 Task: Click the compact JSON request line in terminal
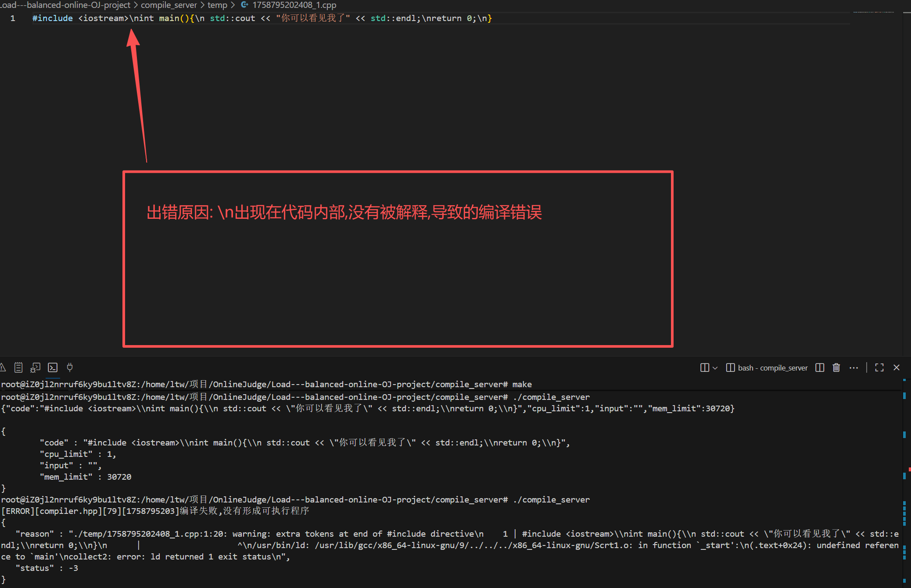pyautogui.click(x=368, y=409)
